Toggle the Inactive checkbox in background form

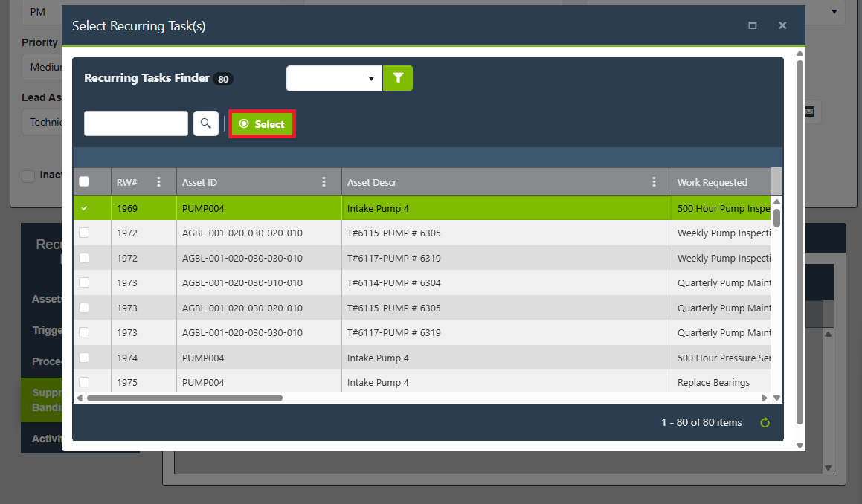28,176
